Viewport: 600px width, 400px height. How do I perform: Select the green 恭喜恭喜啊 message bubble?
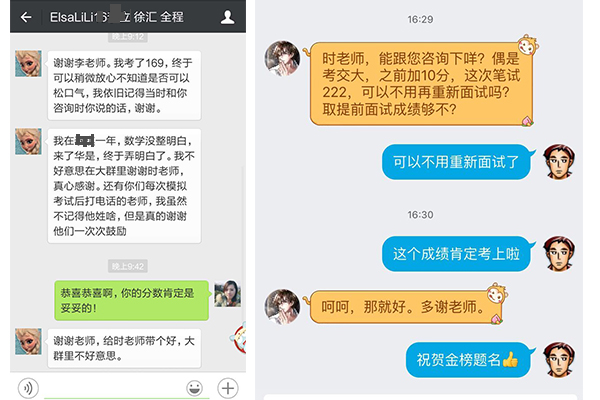(x=132, y=300)
